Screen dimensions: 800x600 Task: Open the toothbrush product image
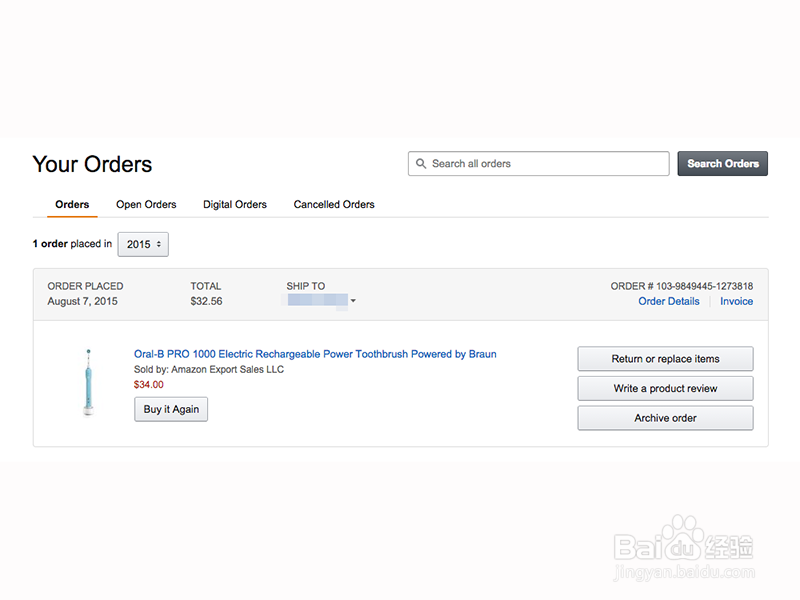pos(88,381)
